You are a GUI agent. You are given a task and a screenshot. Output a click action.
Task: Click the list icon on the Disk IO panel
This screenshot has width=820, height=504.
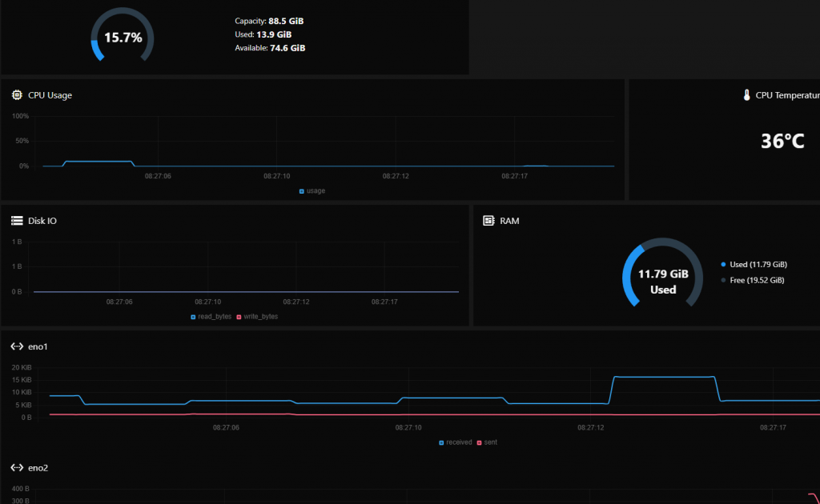(16, 220)
